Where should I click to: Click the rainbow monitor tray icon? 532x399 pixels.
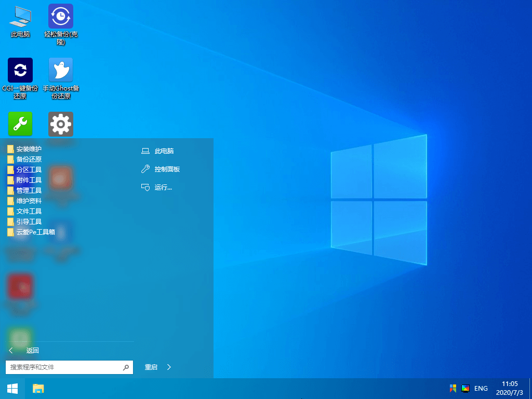click(x=465, y=388)
